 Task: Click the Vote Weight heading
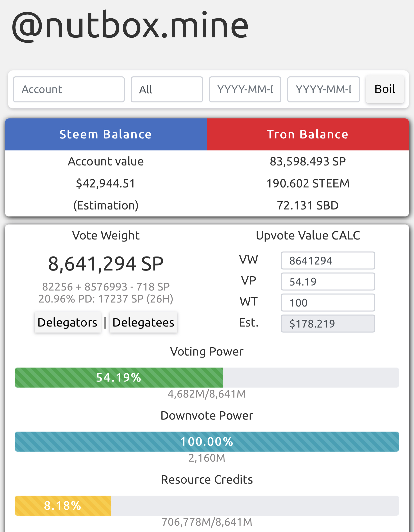click(x=106, y=235)
